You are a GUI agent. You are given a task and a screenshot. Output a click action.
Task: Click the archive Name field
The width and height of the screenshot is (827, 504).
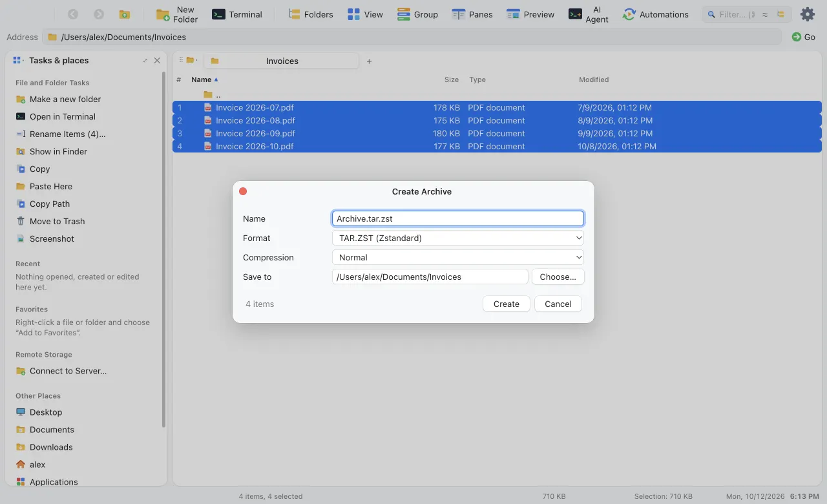pyautogui.click(x=457, y=218)
